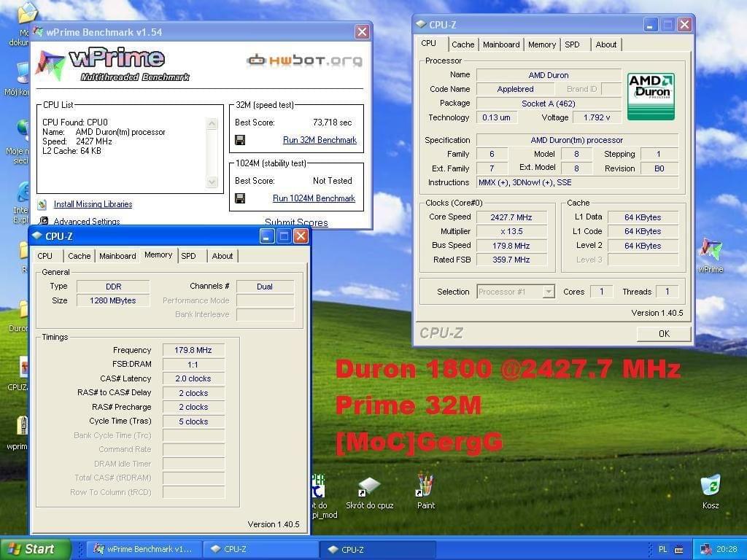Screen dimensions: 747x560
Task: Click the Windows Start button
Action: [36, 549]
